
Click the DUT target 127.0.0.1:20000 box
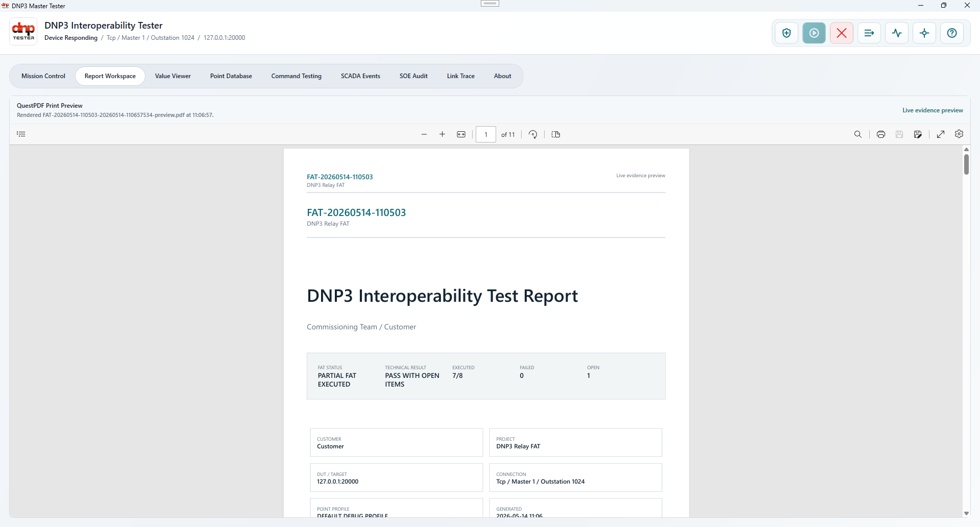point(396,478)
